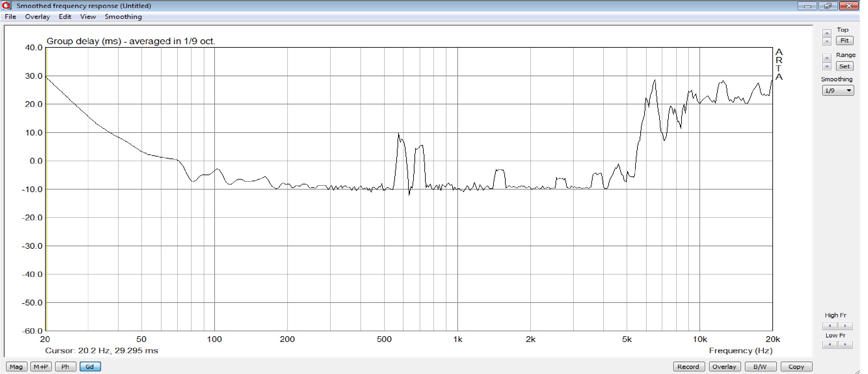Click the Copy button

coord(796,367)
